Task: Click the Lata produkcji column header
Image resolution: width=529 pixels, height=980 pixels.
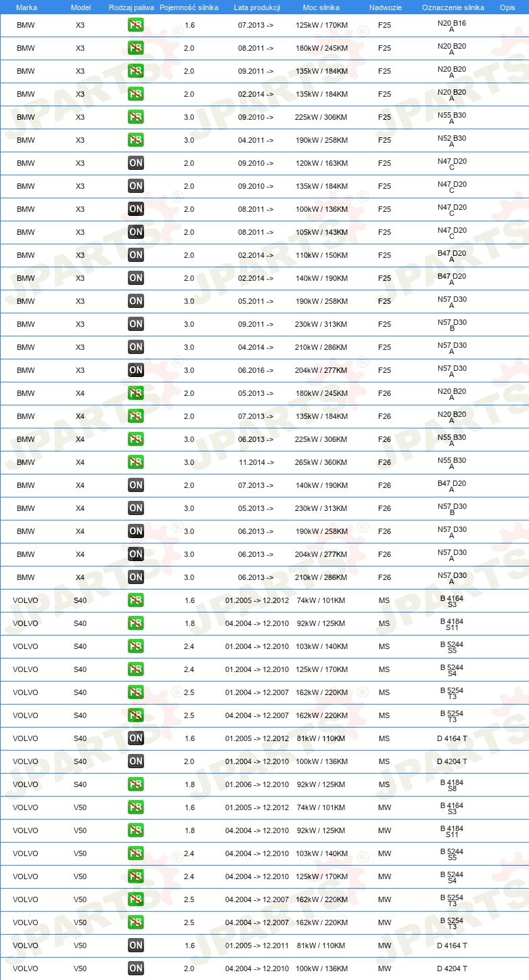Action: 257,7
